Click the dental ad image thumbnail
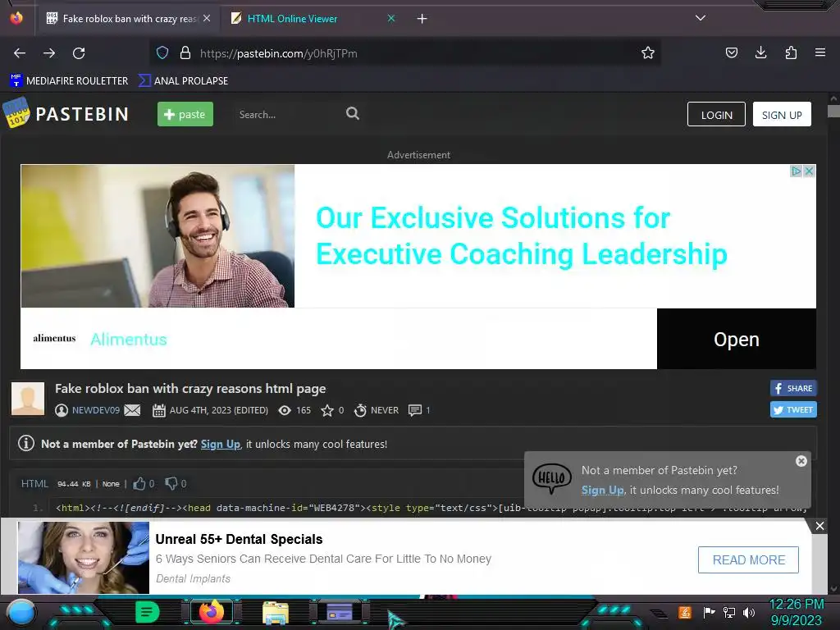This screenshot has width=840, height=630. 84,558
